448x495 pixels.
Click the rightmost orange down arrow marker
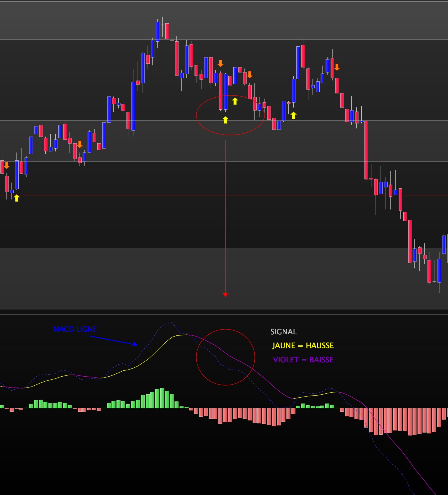point(337,67)
